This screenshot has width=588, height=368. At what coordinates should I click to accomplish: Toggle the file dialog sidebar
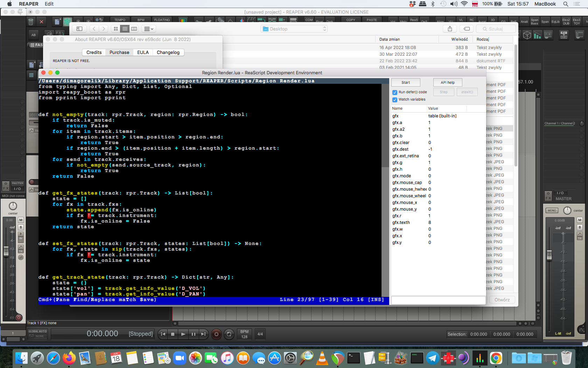pyautogui.click(x=79, y=29)
